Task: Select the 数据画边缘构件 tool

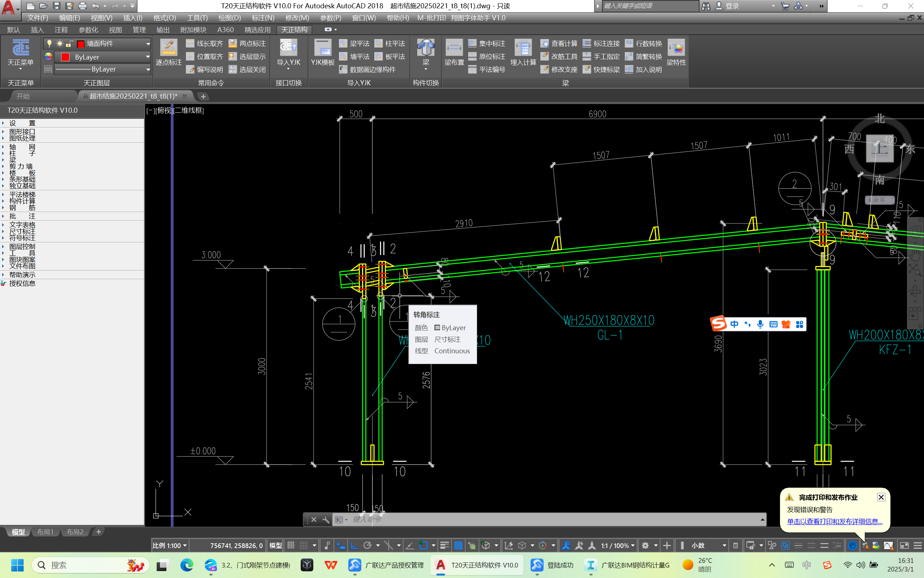Action: [x=367, y=69]
